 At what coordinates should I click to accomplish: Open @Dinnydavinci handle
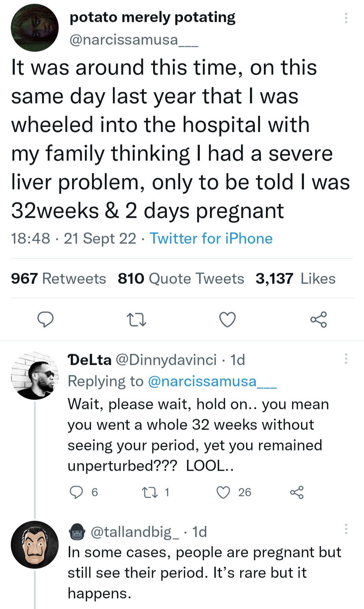click(166, 360)
